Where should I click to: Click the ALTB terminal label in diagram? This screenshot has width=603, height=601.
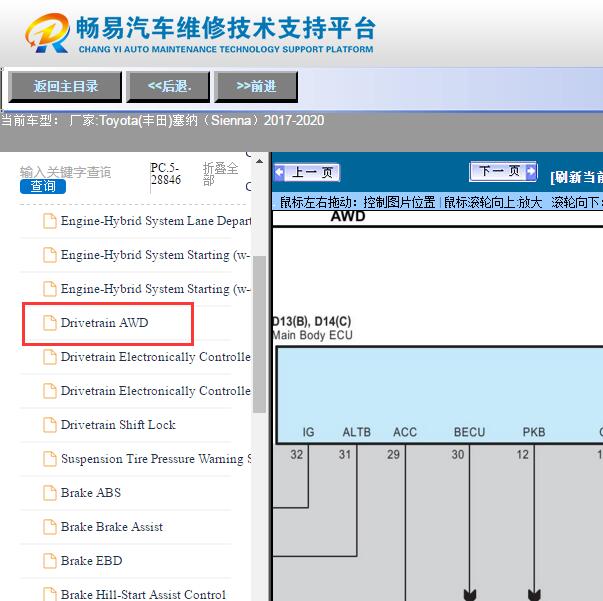(x=356, y=432)
